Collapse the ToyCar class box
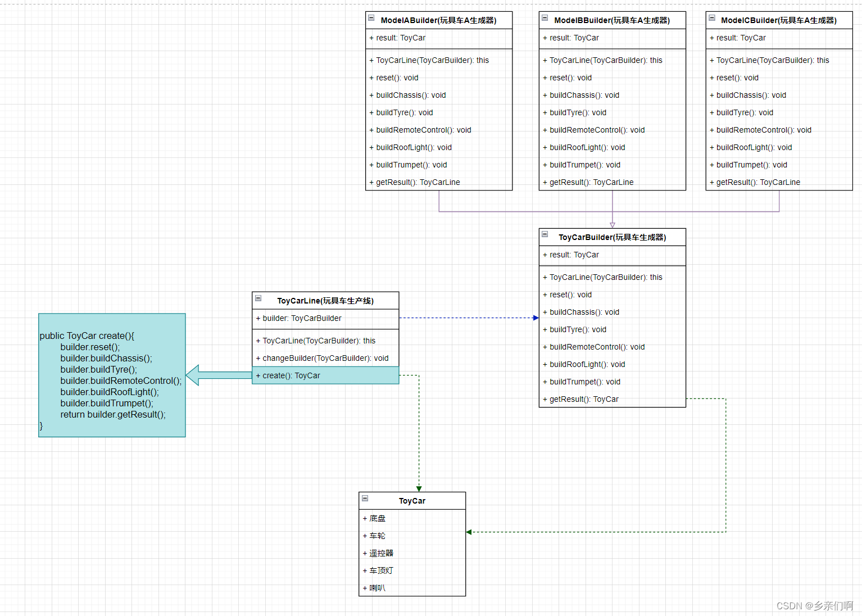This screenshot has height=616, width=862. (x=365, y=498)
